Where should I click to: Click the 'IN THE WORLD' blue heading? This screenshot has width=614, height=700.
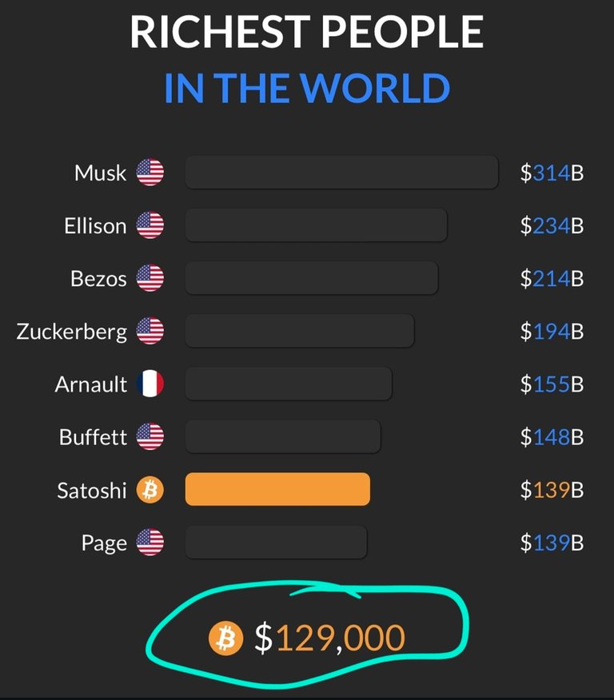point(307,88)
